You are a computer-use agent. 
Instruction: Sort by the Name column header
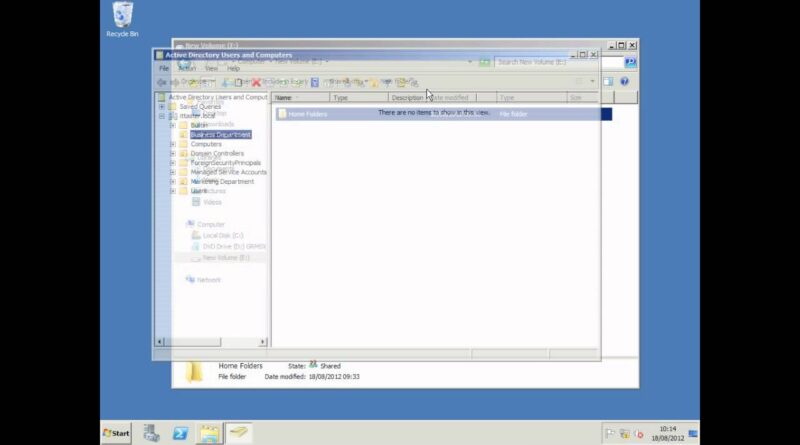301,97
